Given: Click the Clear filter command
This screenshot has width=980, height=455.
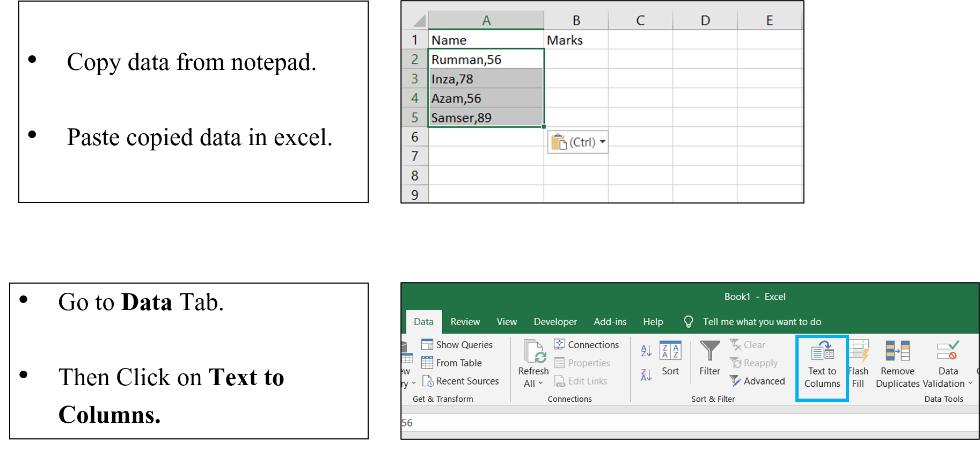Looking at the screenshot, I should pyautogui.click(x=748, y=344).
